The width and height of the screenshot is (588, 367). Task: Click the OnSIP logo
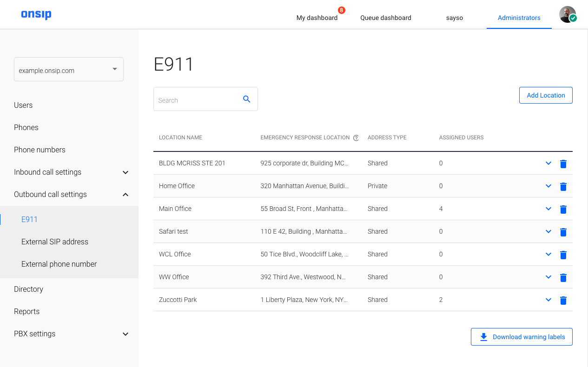coord(36,14)
